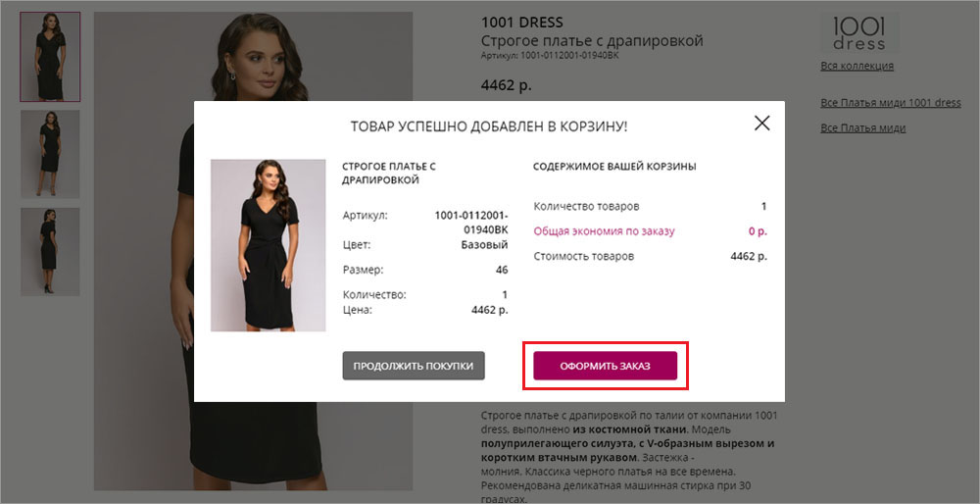Show the third back-view dress thumbnail
Viewport: 980px width, 504px height.
50,251
